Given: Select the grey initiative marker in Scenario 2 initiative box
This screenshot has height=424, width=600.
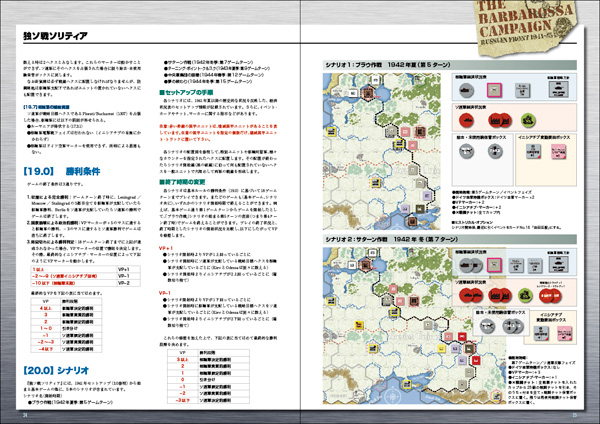Looking at the screenshot, I should (541, 334).
